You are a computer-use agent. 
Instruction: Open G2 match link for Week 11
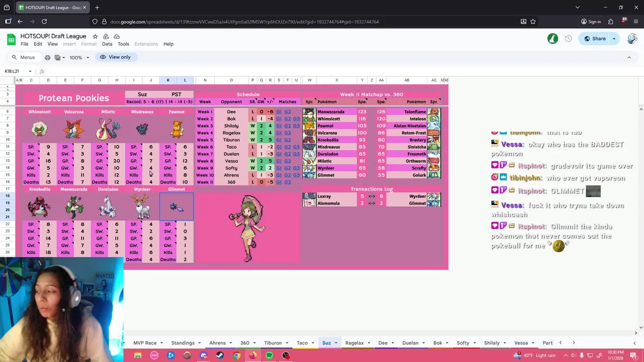(x=287, y=182)
